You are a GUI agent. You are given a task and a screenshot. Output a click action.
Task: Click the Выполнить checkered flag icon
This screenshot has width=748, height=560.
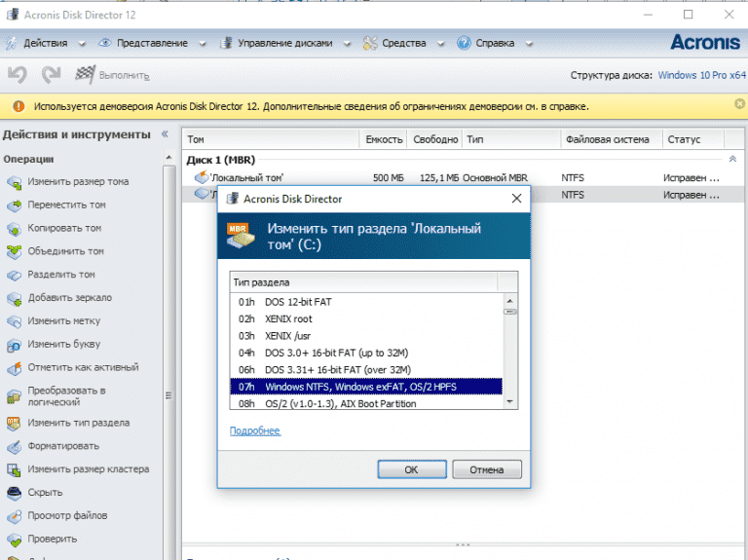(85, 74)
